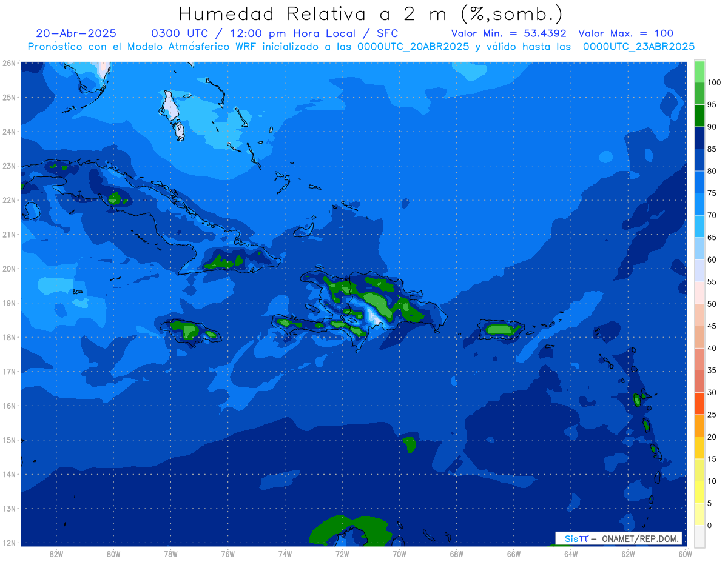Viewport: 728px width, 562px height.
Task: Click the longitude axis label '60W'
Action: click(685, 553)
